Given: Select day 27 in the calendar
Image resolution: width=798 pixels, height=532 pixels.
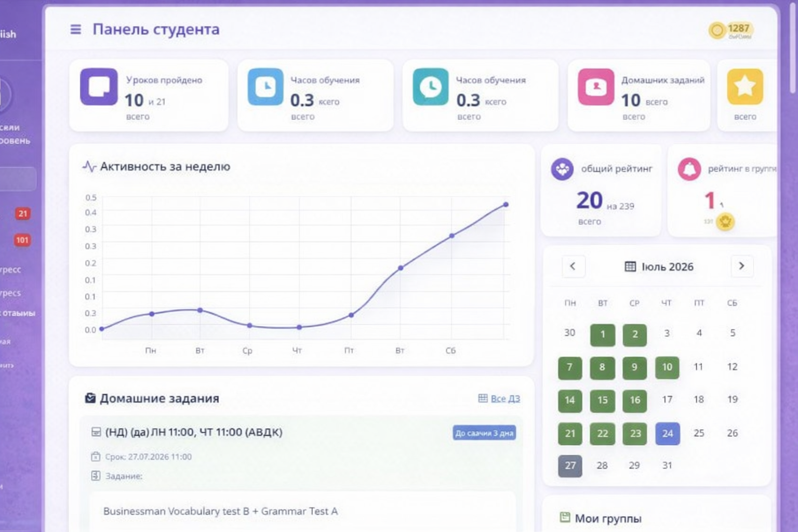Looking at the screenshot, I should pyautogui.click(x=570, y=465).
